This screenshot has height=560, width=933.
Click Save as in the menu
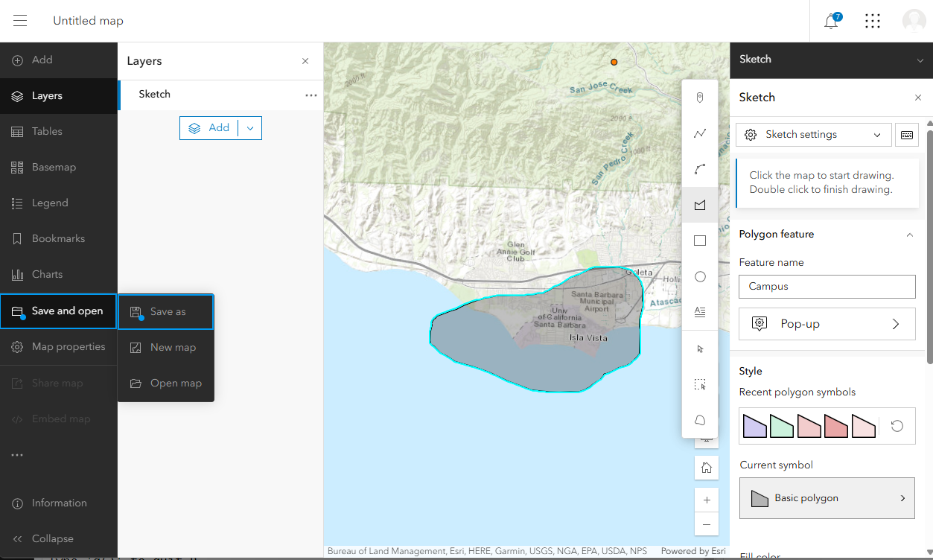pos(167,312)
